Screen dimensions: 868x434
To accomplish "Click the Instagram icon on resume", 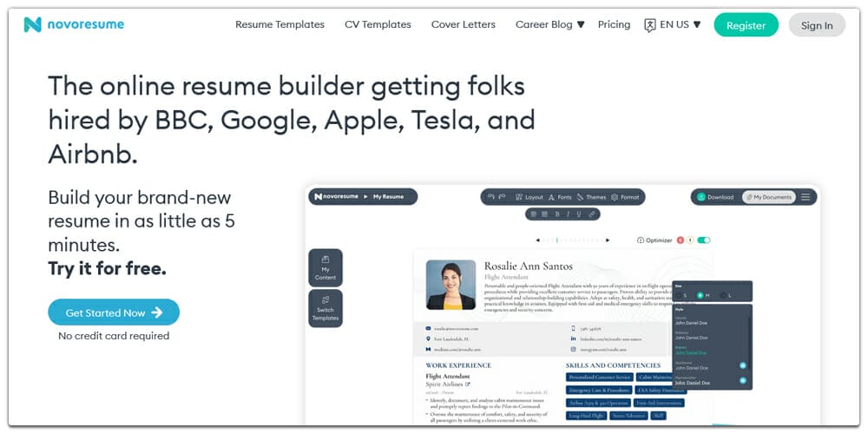I will coord(574,349).
